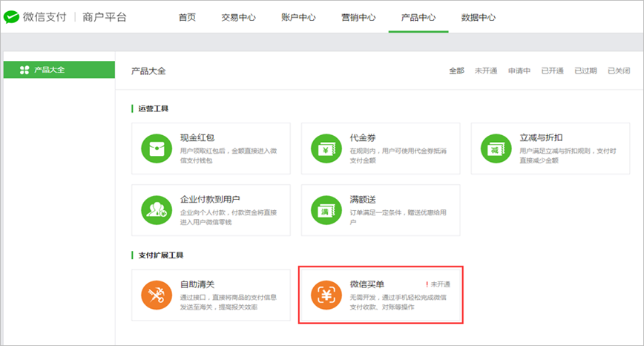644x346 pixels.
Task: Open the 现金红包 product title
Action: click(x=197, y=137)
